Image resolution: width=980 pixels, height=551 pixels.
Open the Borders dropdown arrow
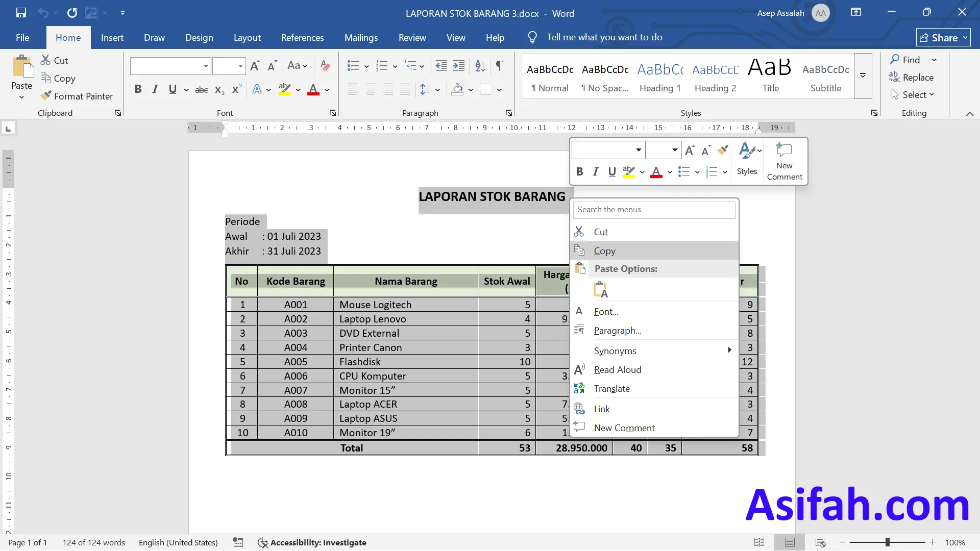pos(499,90)
